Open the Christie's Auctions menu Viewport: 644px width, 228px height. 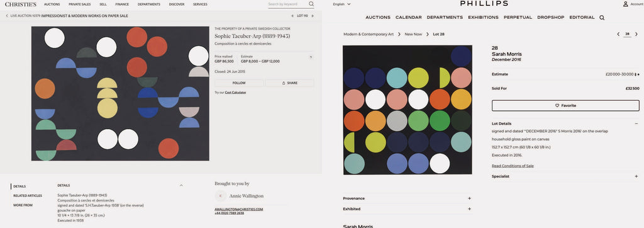tap(52, 4)
